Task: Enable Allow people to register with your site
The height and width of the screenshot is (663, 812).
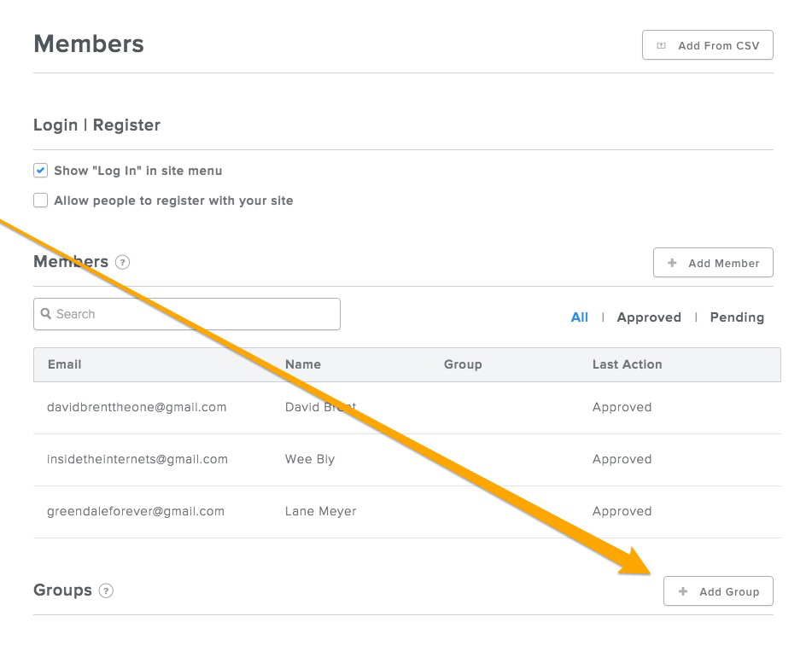Action: (40, 201)
